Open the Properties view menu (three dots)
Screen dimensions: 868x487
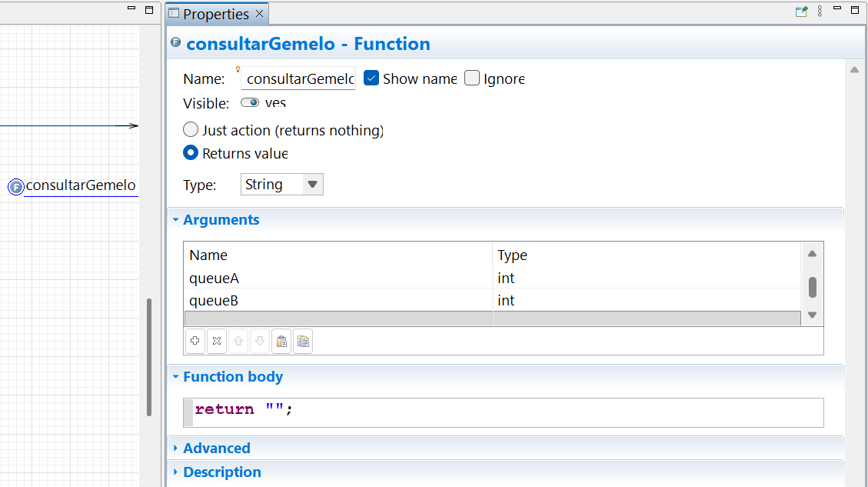(x=820, y=11)
